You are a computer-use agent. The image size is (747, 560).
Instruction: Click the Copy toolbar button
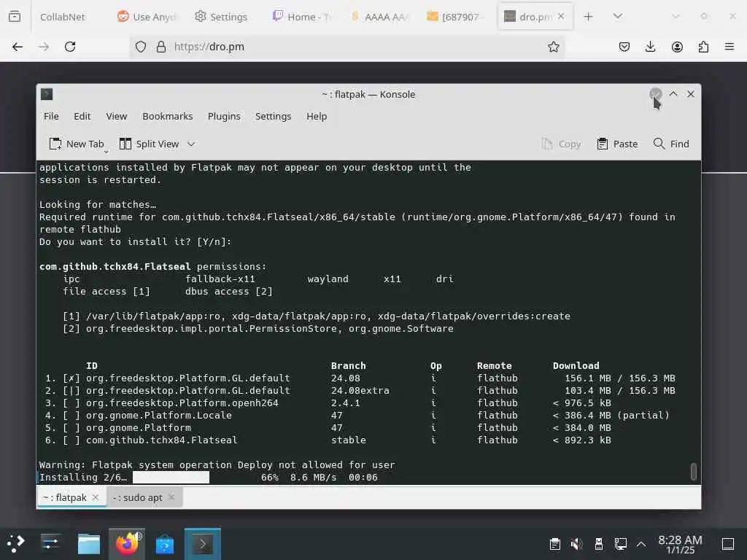tap(561, 144)
